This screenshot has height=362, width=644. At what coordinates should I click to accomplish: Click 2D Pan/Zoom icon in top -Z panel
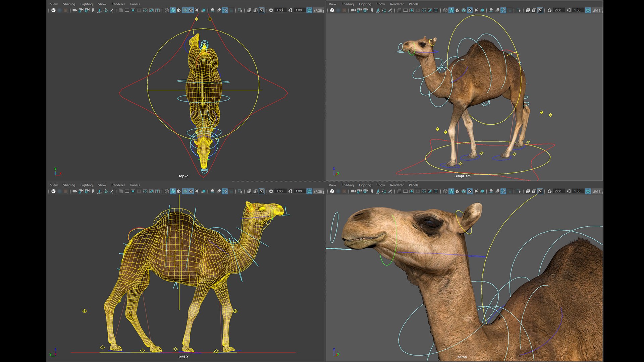[x=105, y=10]
